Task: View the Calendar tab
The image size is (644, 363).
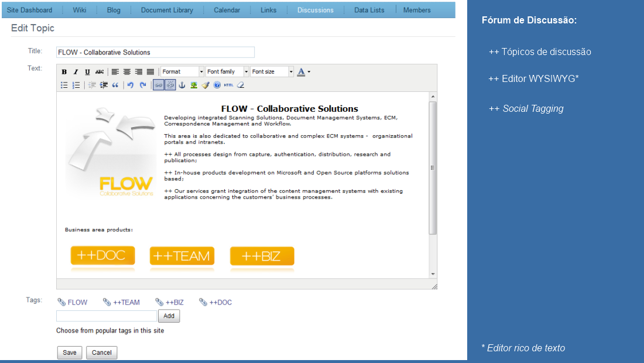Action: point(227,10)
